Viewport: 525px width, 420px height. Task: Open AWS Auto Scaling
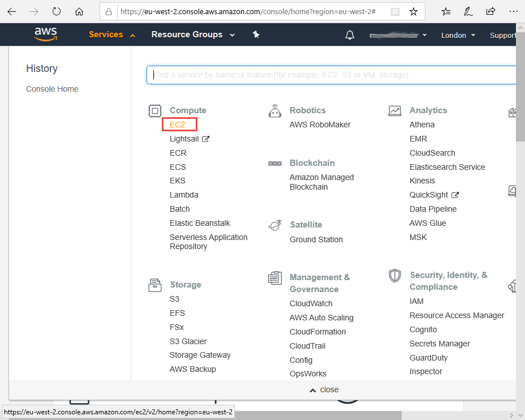pyautogui.click(x=321, y=318)
